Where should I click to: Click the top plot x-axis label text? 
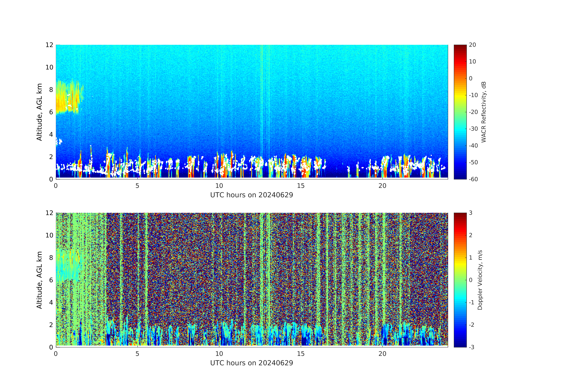tap(252, 195)
